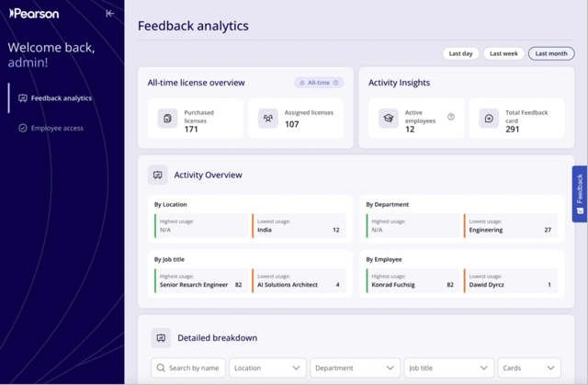Click the Purchased licenses document icon
Screen dimensions: 588x385
click(x=167, y=119)
